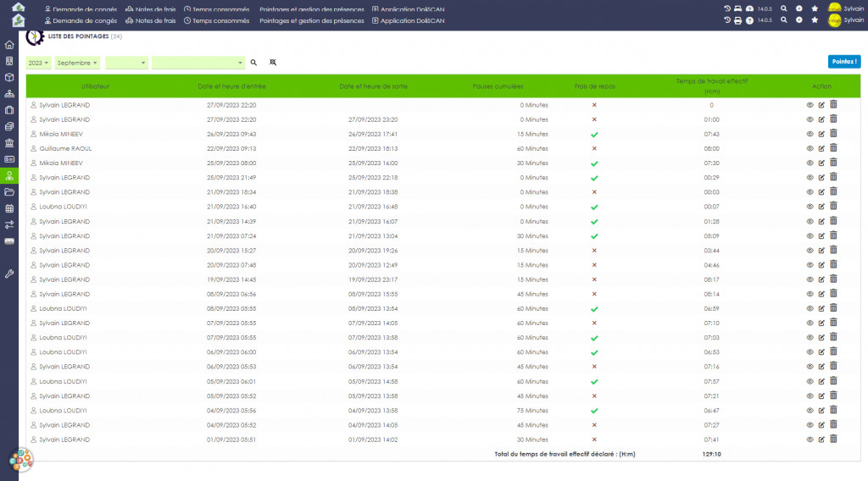Click the uncropped printer icon in the top bar
The width and height of the screenshot is (868, 481).
(x=738, y=20)
